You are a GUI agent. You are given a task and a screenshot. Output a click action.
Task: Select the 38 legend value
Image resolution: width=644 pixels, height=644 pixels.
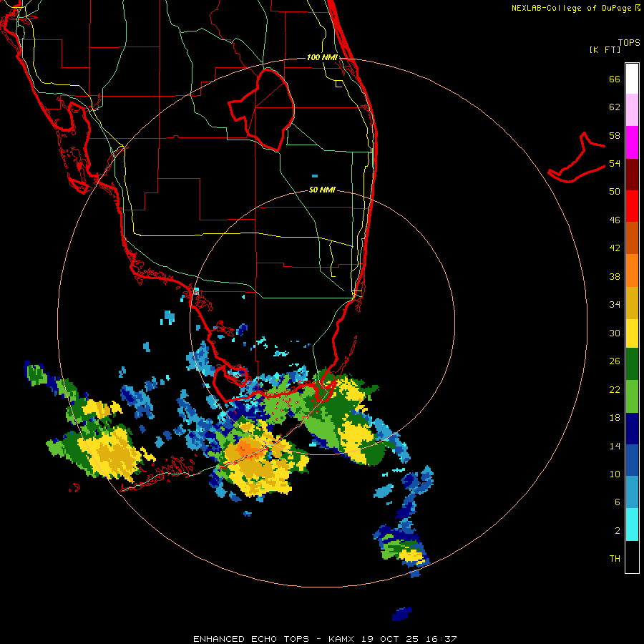coord(615,276)
